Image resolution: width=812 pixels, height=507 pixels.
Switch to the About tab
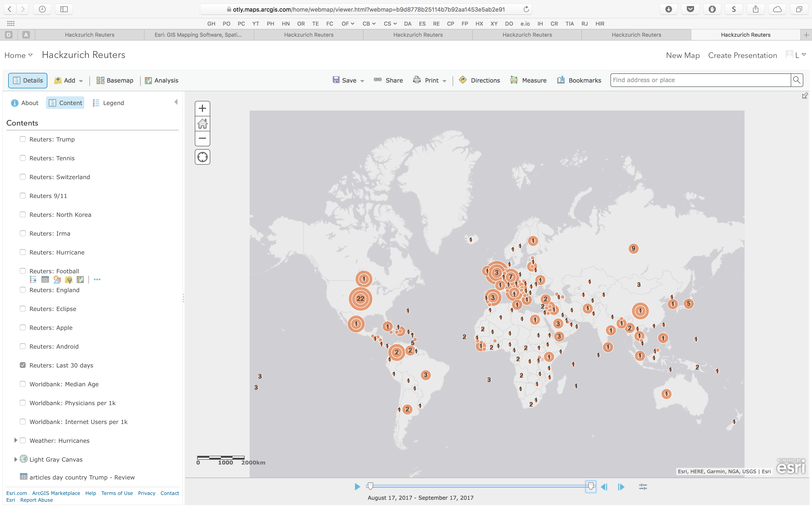(24, 103)
